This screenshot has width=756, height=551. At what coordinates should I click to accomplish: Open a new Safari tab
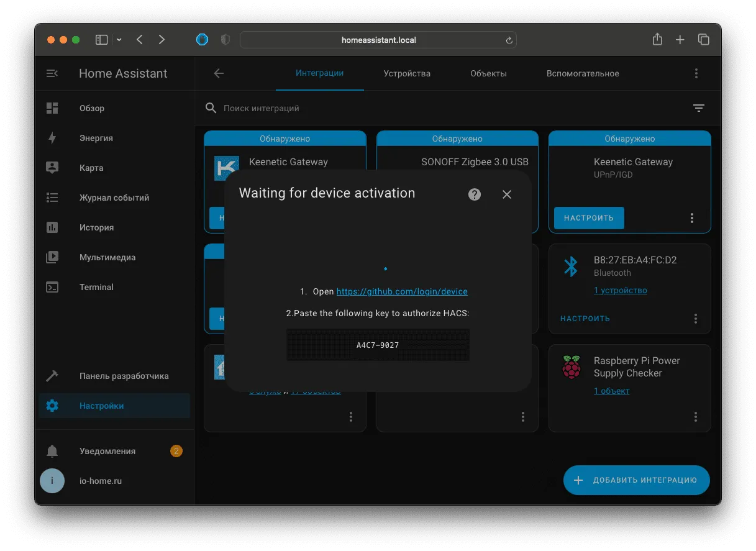(680, 40)
